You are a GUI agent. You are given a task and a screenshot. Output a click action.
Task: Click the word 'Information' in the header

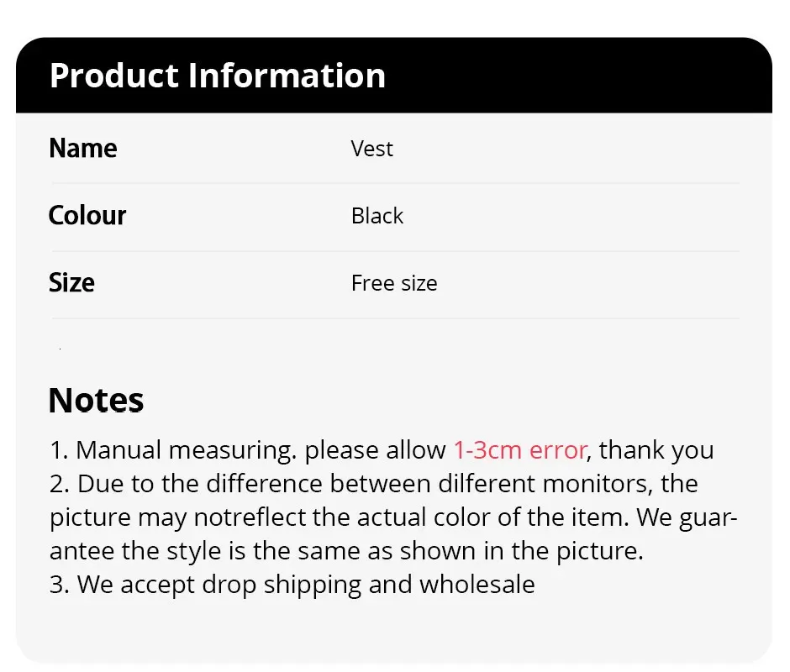pyautogui.click(x=287, y=76)
